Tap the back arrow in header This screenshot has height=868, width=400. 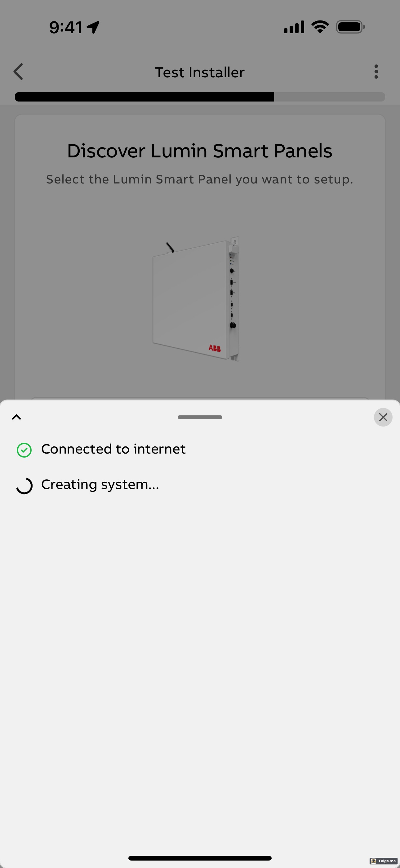click(x=18, y=72)
